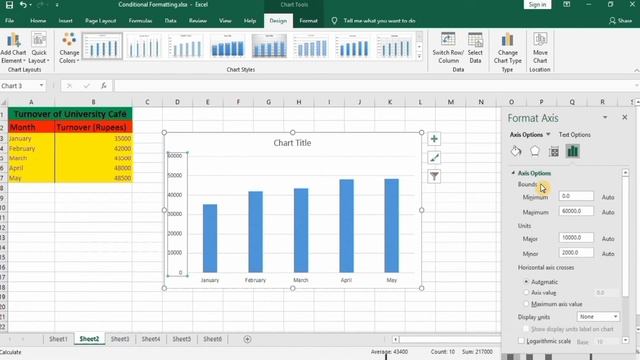The image size is (640, 360).
Task: Click Ribbon Display Options icon
Action: tap(567, 4)
